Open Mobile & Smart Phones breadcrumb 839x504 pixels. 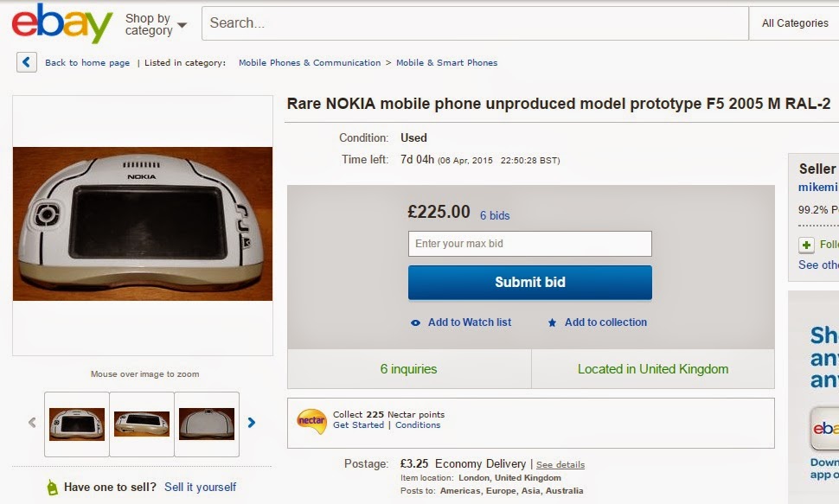pyautogui.click(x=446, y=63)
